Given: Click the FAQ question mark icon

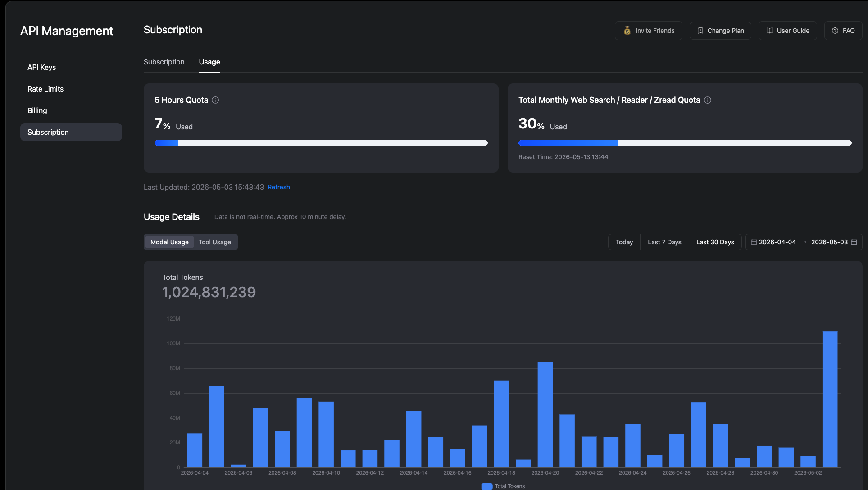Looking at the screenshot, I should [x=835, y=31].
